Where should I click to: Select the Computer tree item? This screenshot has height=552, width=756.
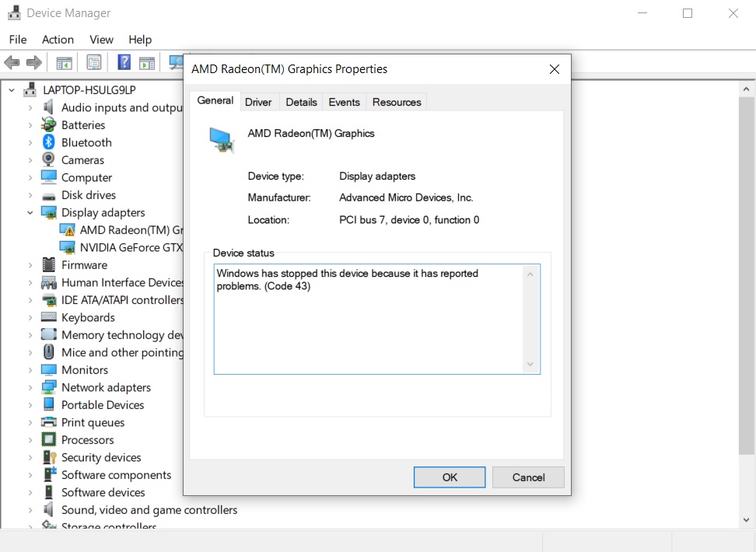point(86,177)
